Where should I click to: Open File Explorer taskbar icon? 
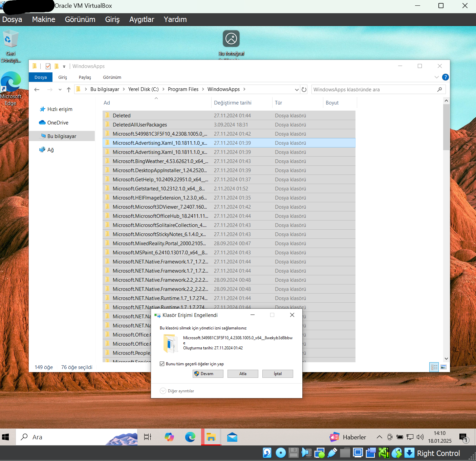[211, 437]
